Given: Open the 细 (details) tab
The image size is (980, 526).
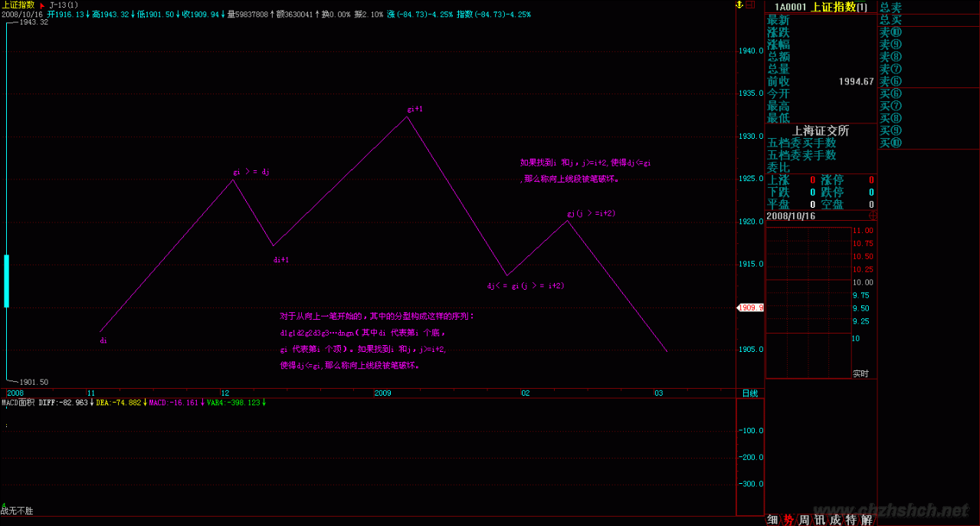Looking at the screenshot, I should 772,520.
